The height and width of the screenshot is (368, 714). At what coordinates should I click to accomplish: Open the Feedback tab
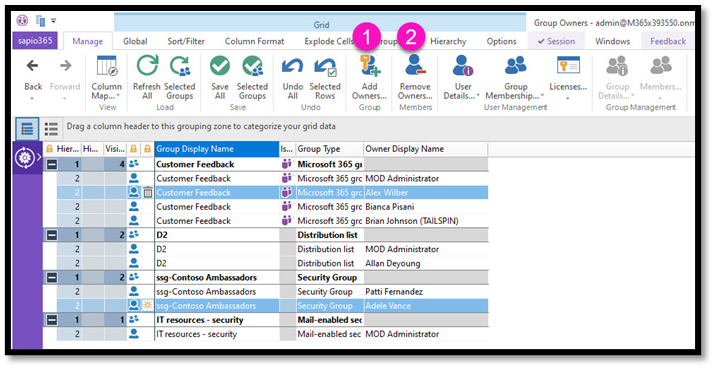coord(668,41)
